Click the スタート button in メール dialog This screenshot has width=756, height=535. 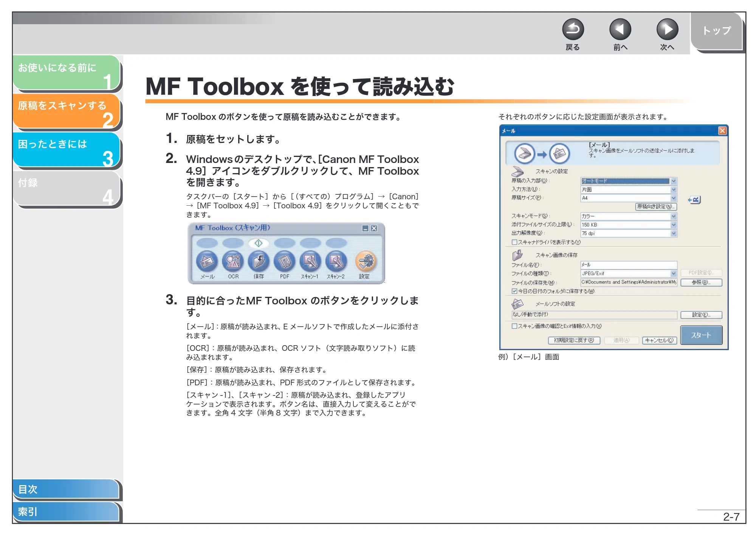701,335
